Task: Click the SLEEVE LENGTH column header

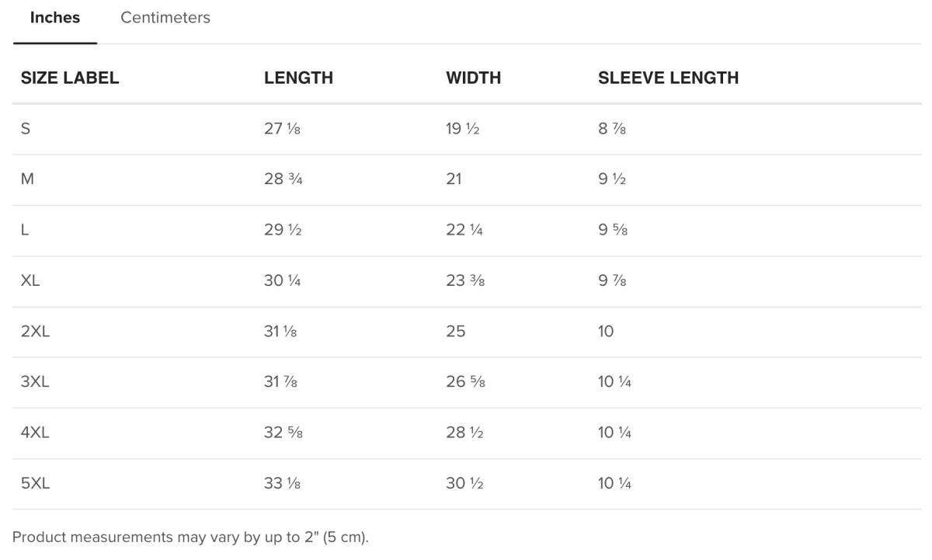Action: [668, 78]
